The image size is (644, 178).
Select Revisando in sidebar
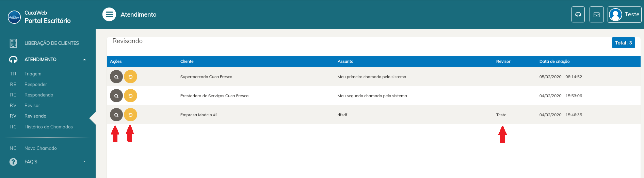coord(35,116)
